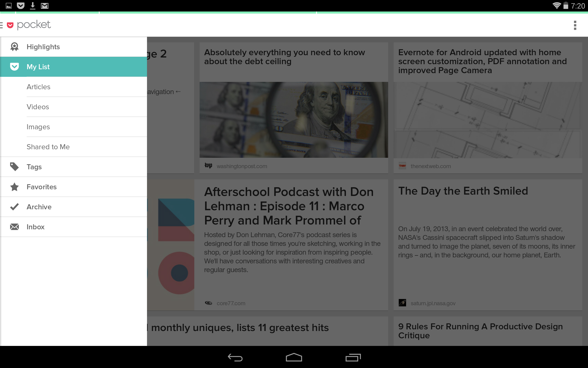Tap the Favorites star icon
The height and width of the screenshot is (368, 588).
tap(14, 187)
